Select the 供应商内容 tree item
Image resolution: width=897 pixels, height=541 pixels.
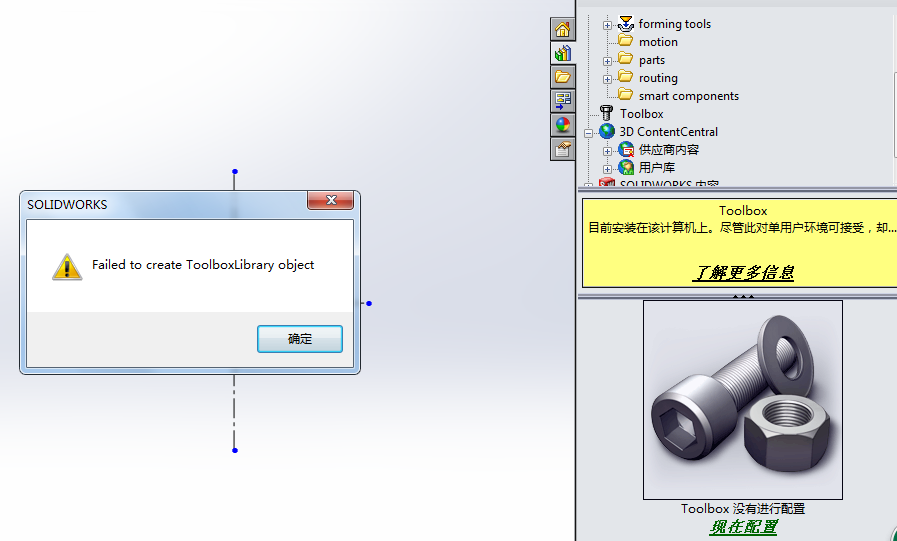tap(669, 150)
